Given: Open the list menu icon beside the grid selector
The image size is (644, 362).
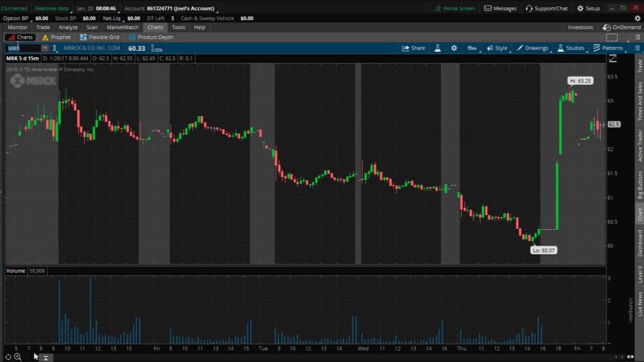Looking at the screenshot, I should pyautogui.click(x=637, y=37).
